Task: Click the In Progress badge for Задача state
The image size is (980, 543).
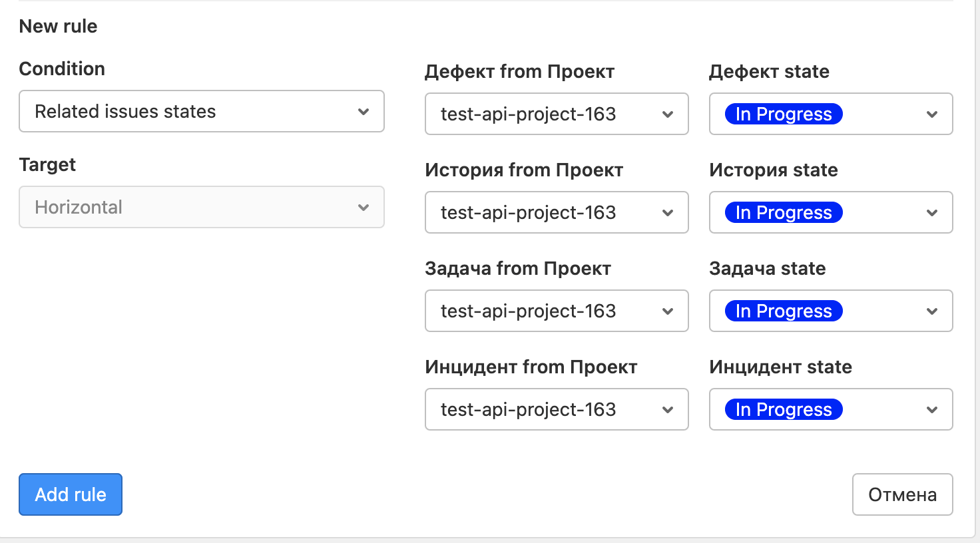Action: 784,311
